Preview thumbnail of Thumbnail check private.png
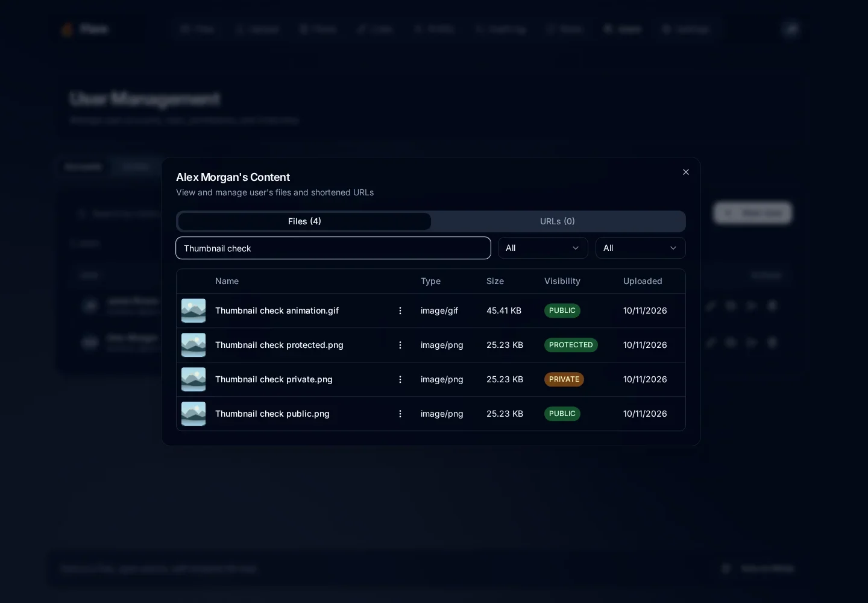868x603 pixels. [193, 379]
